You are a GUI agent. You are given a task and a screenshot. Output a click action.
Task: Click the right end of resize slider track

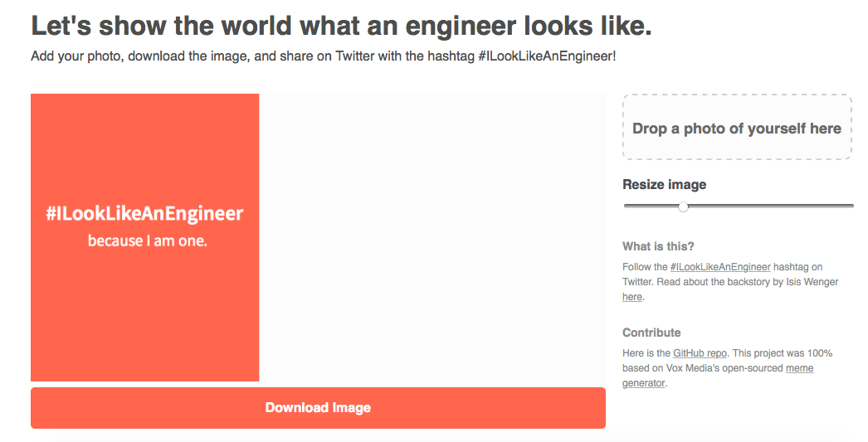coord(850,206)
